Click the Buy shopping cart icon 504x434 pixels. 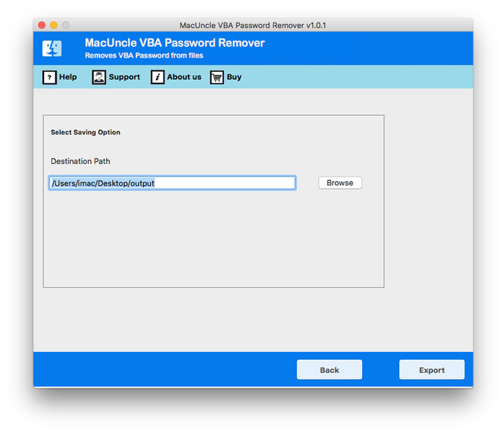coord(217,77)
